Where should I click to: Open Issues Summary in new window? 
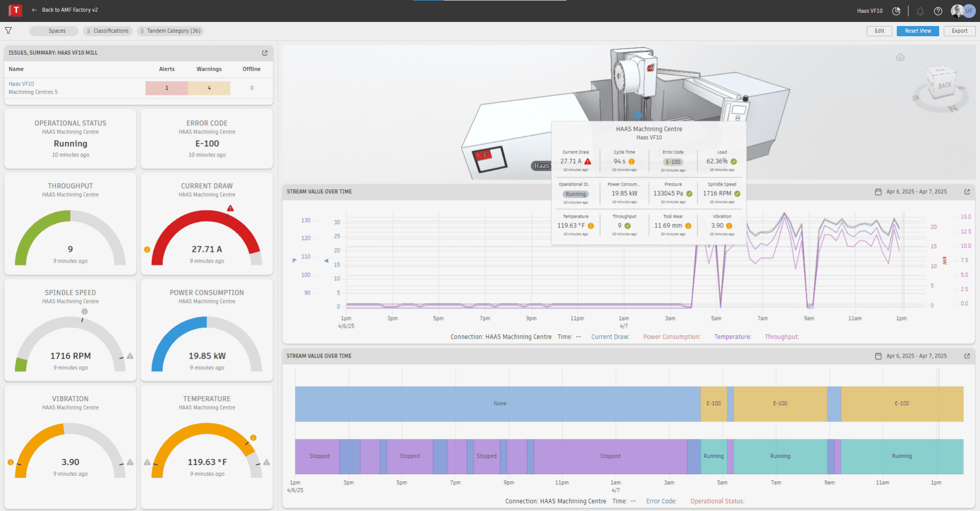click(x=265, y=53)
